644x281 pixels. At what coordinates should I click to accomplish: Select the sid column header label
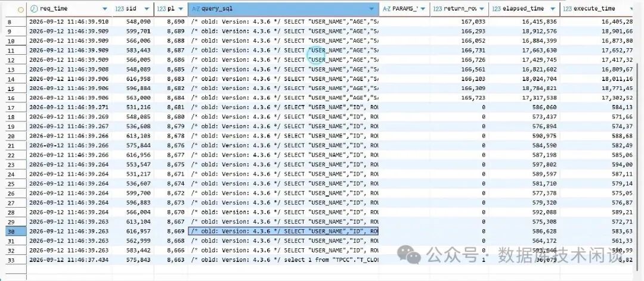(x=132, y=8)
